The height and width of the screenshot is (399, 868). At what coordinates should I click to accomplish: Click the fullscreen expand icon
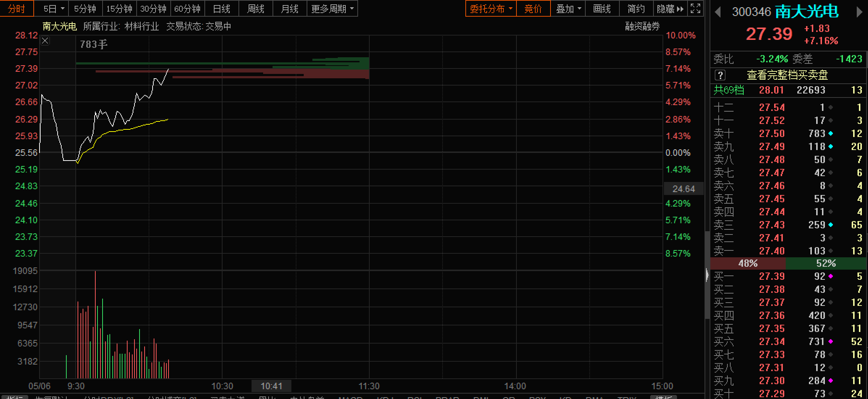click(x=695, y=8)
